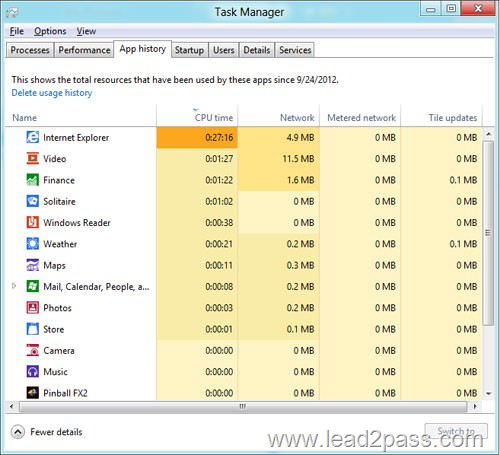Viewport: 500px width, 455px height.
Task: Select the Internet Explorer row name
Action: pyautogui.click(x=76, y=138)
